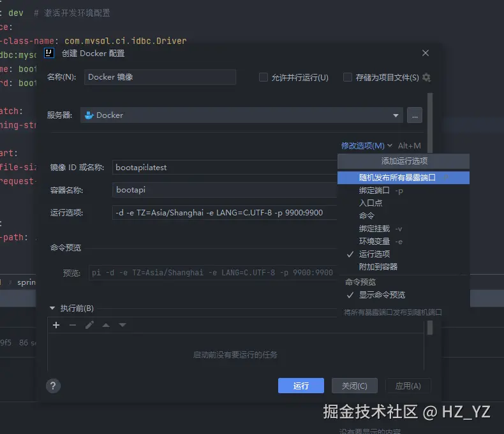Open the 服务器 Docker dropdown arrow
The height and width of the screenshot is (434, 504).
[396, 115]
